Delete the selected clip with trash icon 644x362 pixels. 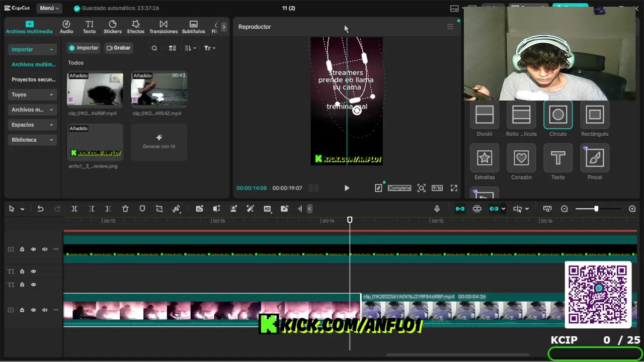[x=125, y=209]
